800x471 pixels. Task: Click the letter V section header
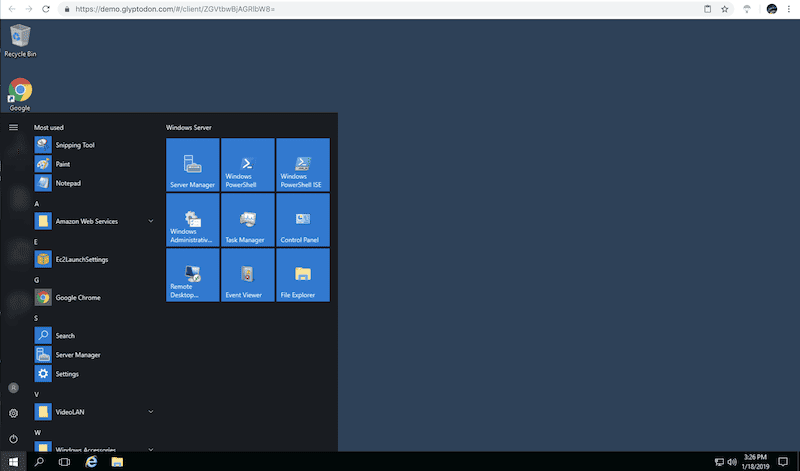[x=37, y=394]
